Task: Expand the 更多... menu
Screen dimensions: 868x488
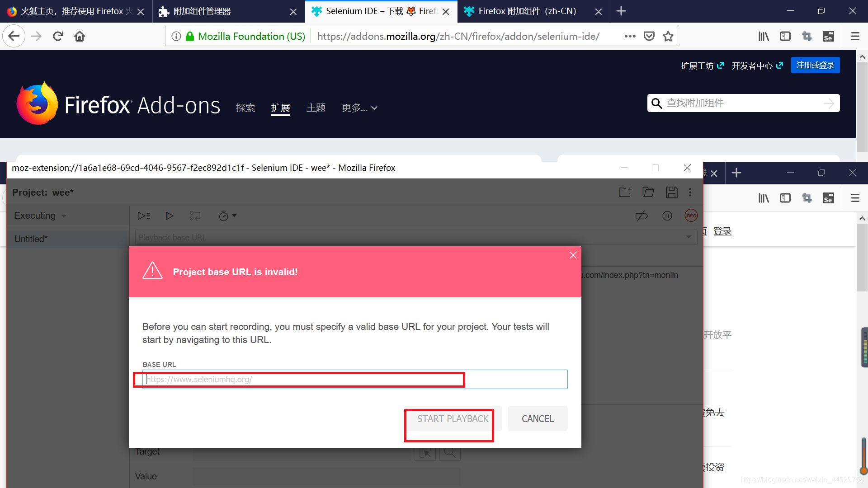Action: pyautogui.click(x=359, y=108)
